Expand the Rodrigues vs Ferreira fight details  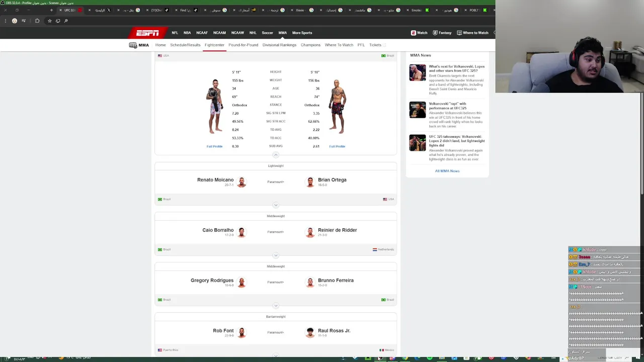[x=276, y=306]
